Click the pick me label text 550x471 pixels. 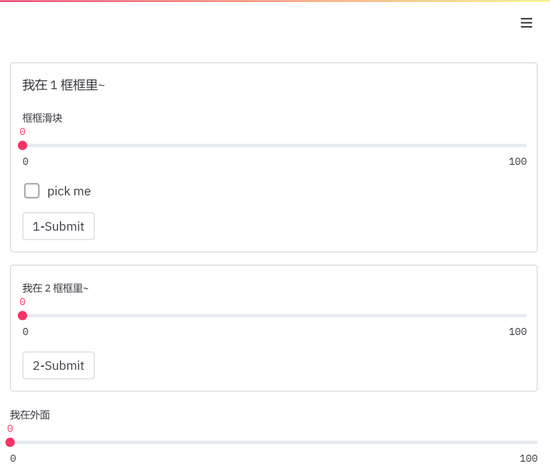(69, 191)
